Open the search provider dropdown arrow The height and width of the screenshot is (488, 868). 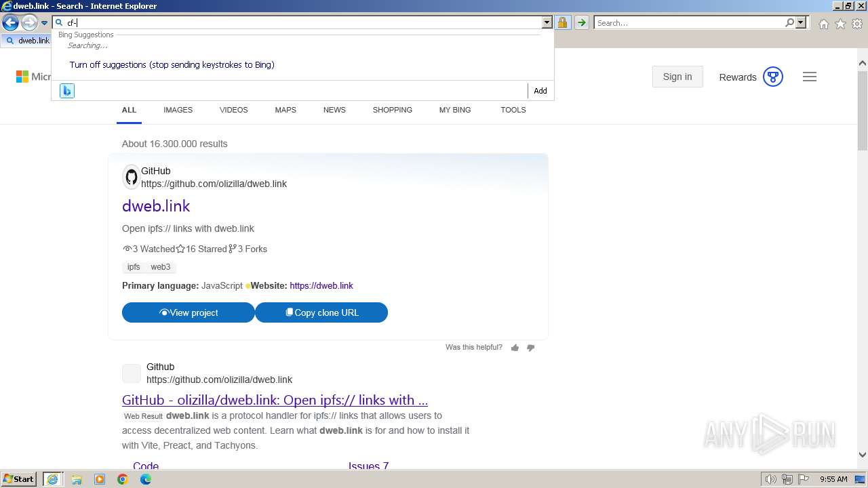coord(801,22)
